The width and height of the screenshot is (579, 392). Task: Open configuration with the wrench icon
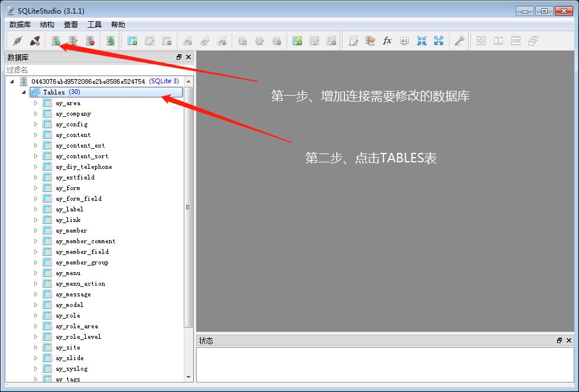click(x=460, y=41)
